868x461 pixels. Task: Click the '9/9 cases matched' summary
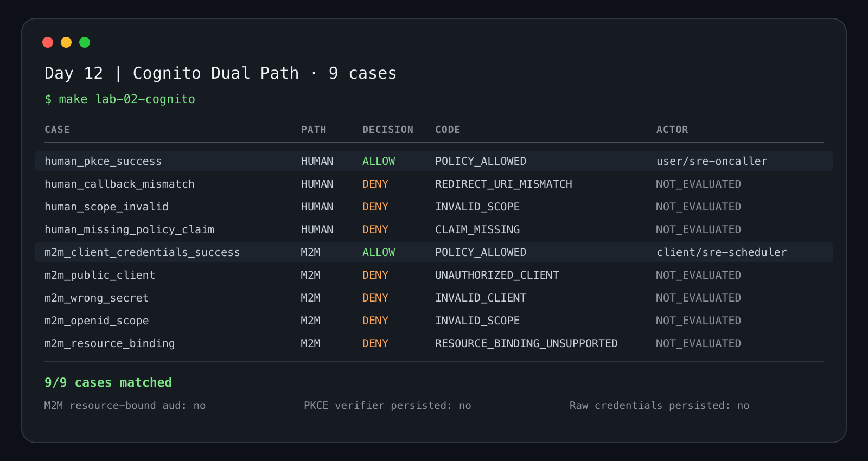(x=108, y=382)
